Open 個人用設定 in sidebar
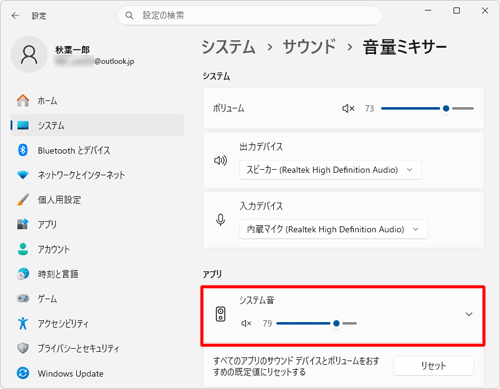The width and height of the screenshot is (500, 389). pos(97,199)
